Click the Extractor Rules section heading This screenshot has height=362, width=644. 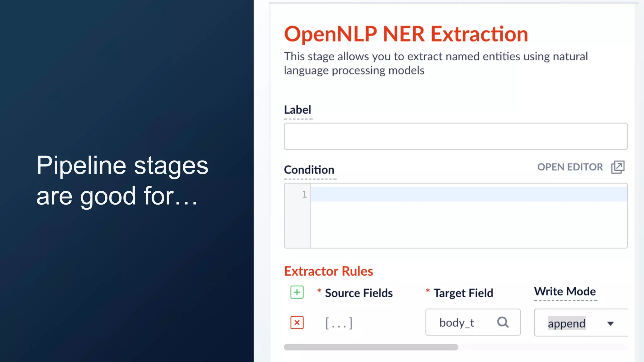coord(329,271)
